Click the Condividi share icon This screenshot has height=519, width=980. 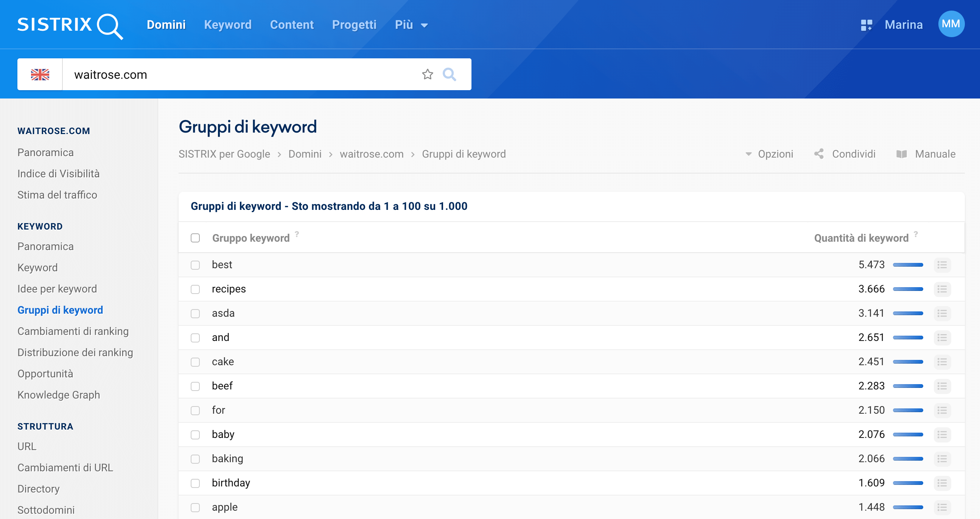click(818, 154)
